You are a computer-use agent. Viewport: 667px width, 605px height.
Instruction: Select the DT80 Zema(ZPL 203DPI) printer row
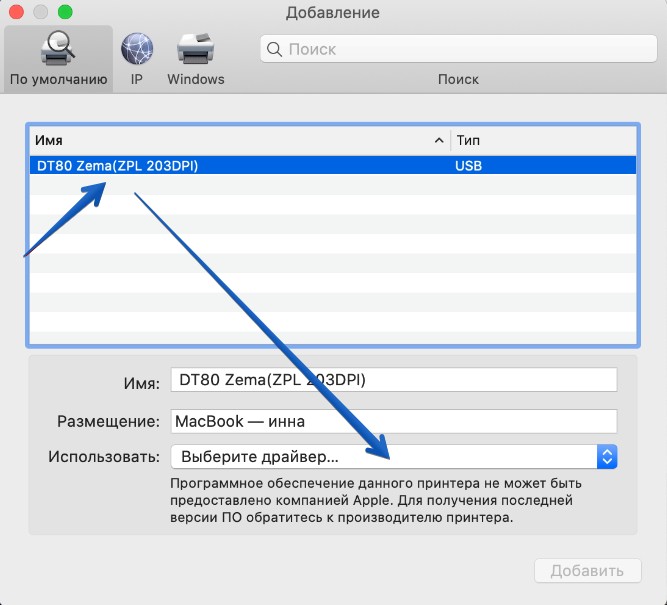(x=240, y=166)
